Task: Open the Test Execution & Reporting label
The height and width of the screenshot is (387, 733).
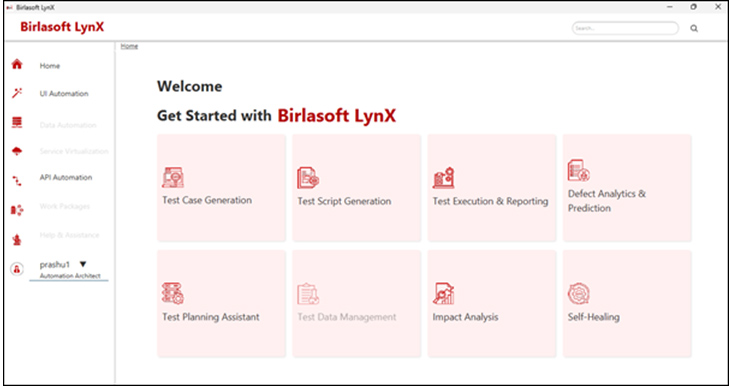Action: point(490,201)
